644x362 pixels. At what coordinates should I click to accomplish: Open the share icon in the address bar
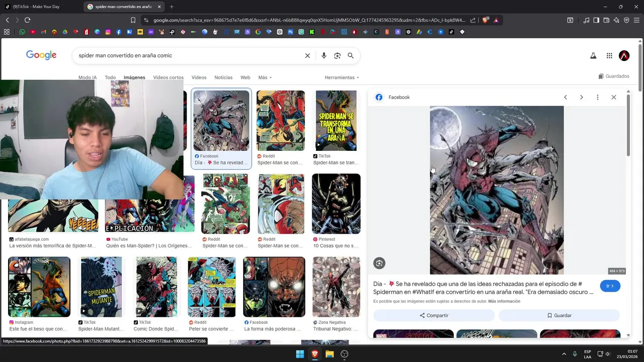473,20
